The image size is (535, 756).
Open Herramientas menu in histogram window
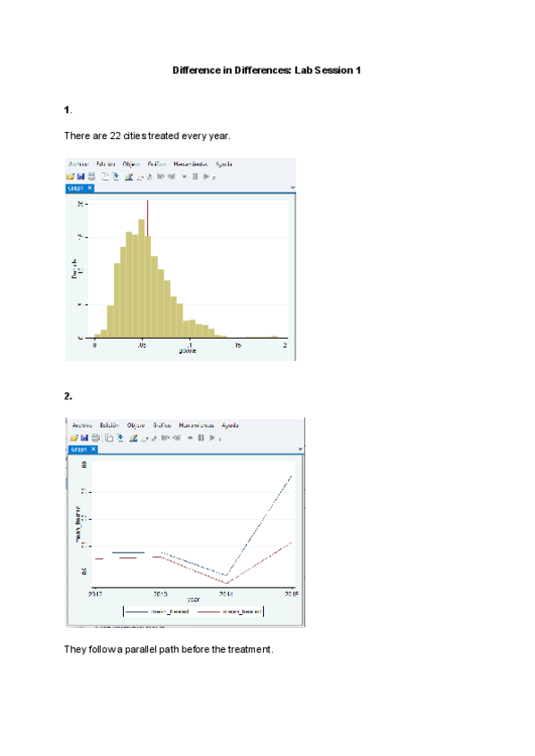[191, 164]
